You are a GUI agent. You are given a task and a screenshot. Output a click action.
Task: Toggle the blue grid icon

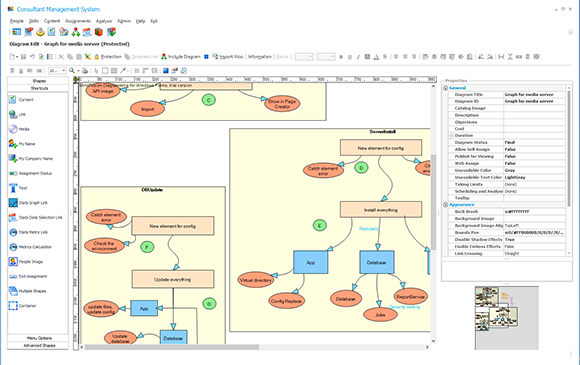point(206,57)
